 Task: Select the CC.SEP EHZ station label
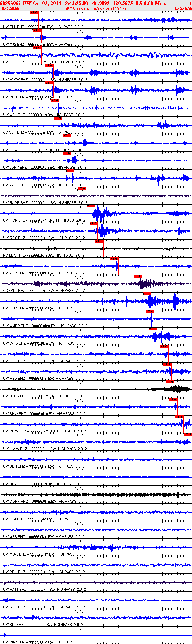pos(13,132)
